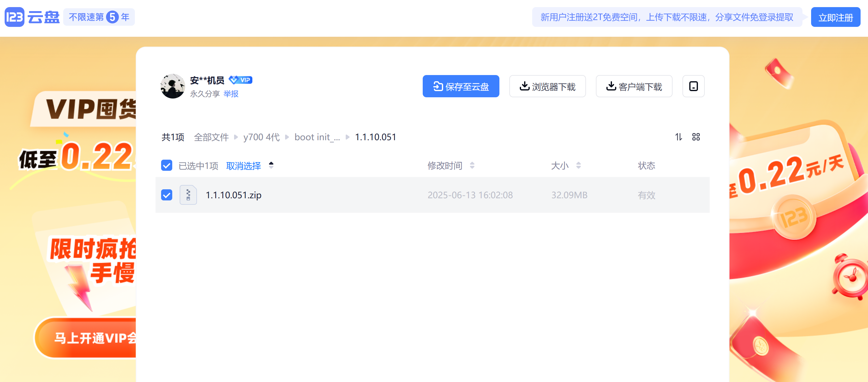Click the sort order arrows icon near top right
The width and height of the screenshot is (868, 382).
[x=679, y=137]
